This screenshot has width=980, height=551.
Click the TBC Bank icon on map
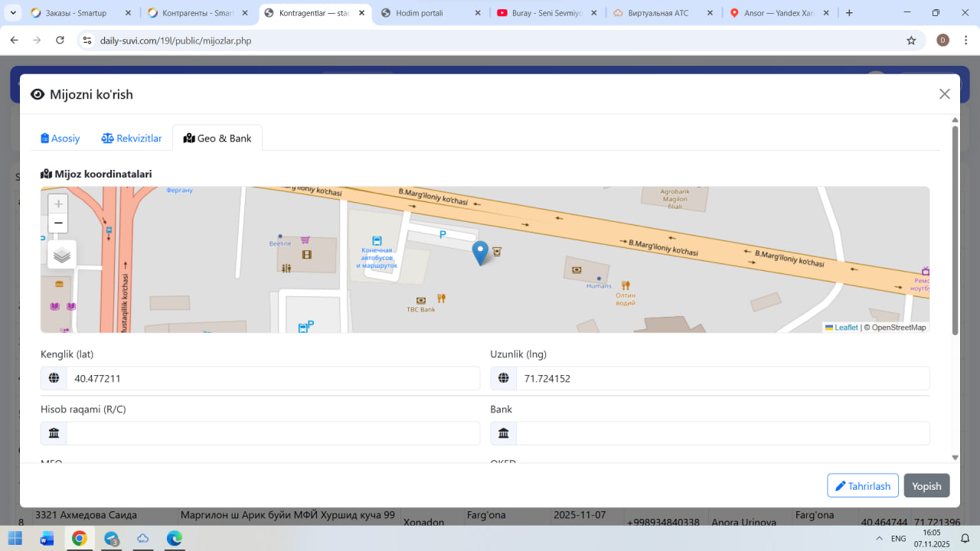click(x=420, y=300)
